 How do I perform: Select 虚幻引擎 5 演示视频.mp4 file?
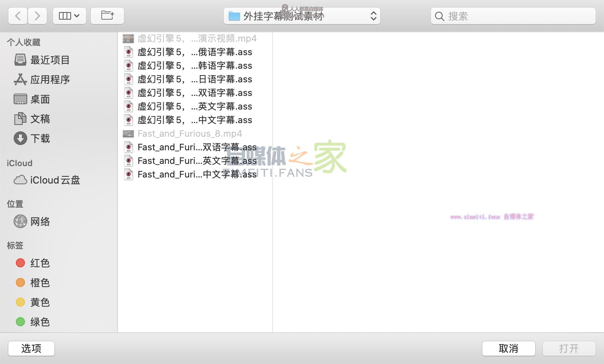[195, 39]
